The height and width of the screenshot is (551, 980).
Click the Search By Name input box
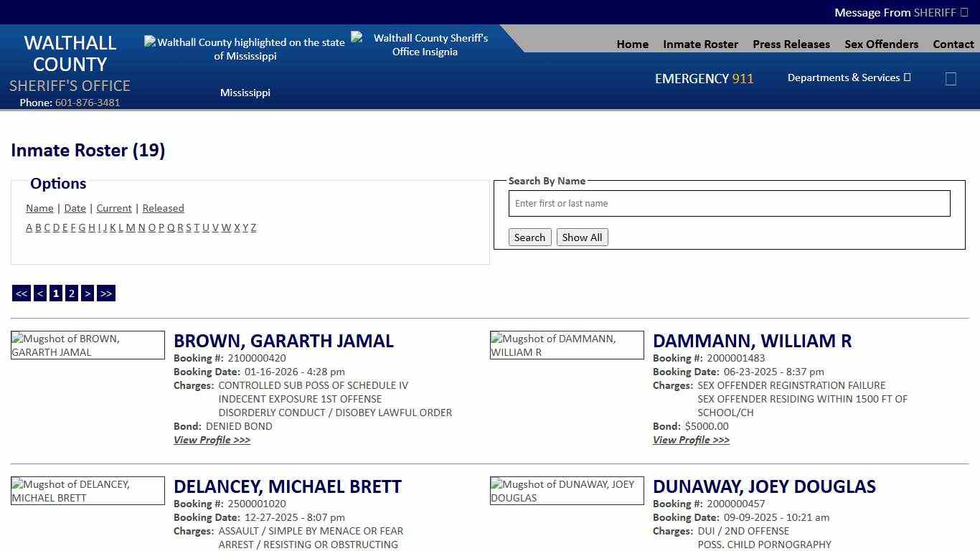tap(729, 203)
